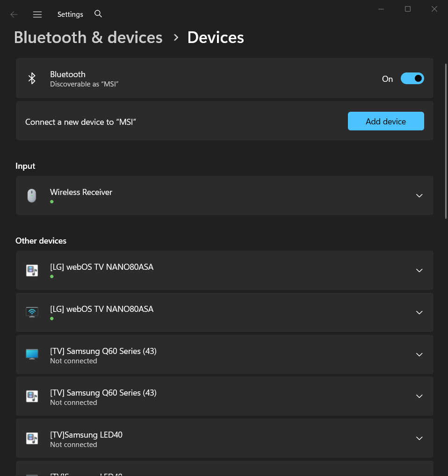Click the Bluetooth symbol icon
This screenshot has width=448, height=476.
[32, 79]
